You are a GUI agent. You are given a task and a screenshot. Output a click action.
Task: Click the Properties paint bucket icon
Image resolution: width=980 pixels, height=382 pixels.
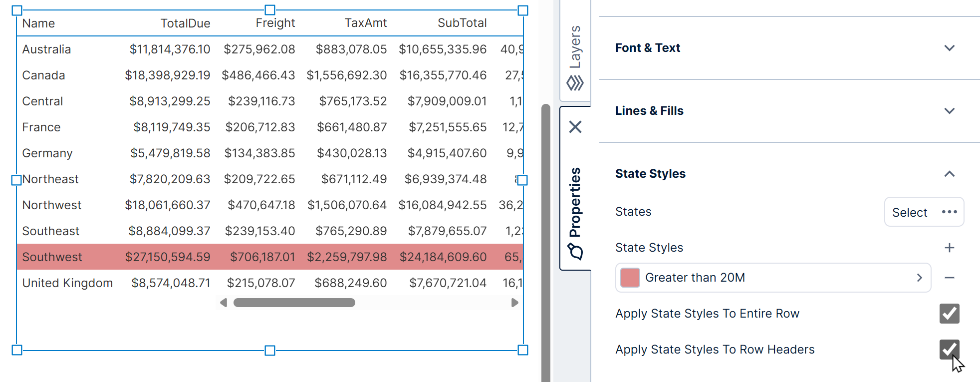click(x=575, y=252)
